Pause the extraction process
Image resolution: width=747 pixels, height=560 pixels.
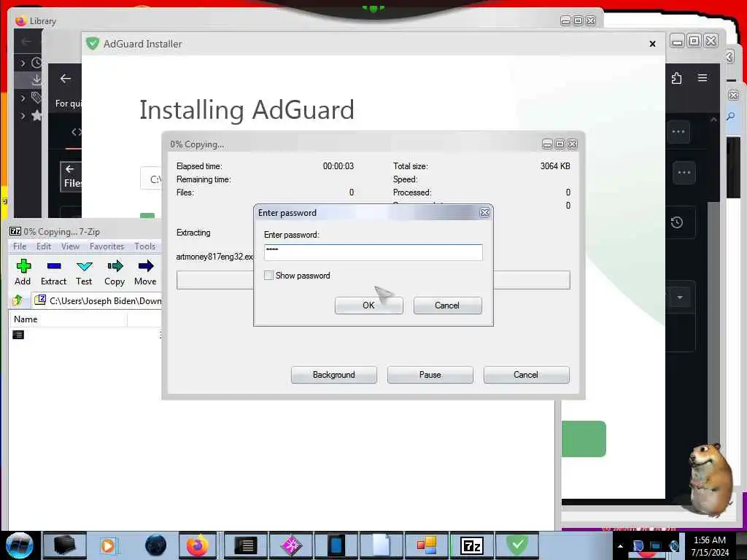click(x=430, y=375)
